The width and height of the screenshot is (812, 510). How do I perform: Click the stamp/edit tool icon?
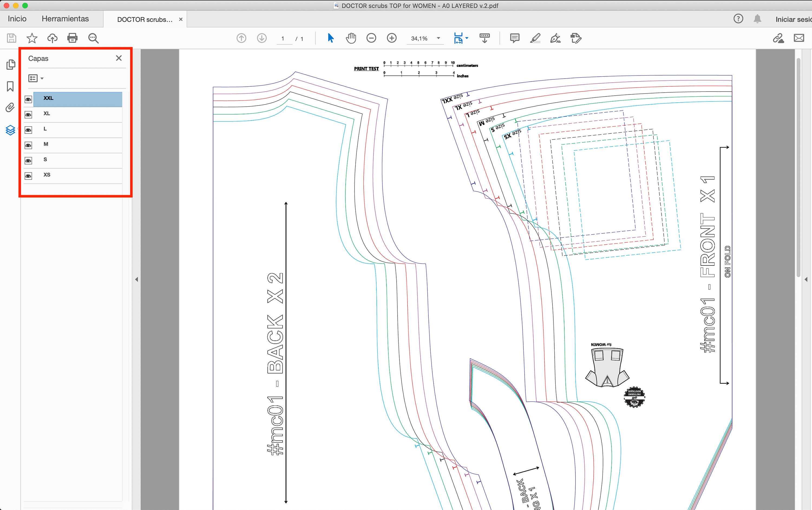point(576,38)
